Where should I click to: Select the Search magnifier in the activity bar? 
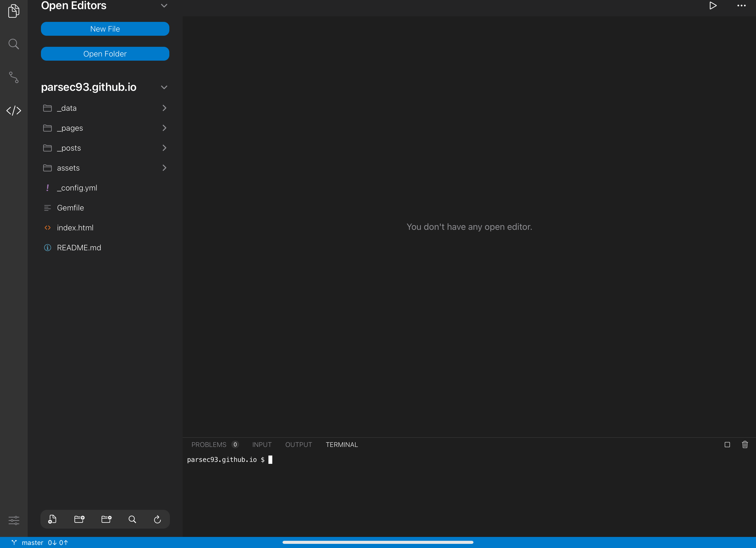[x=13, y=44]
